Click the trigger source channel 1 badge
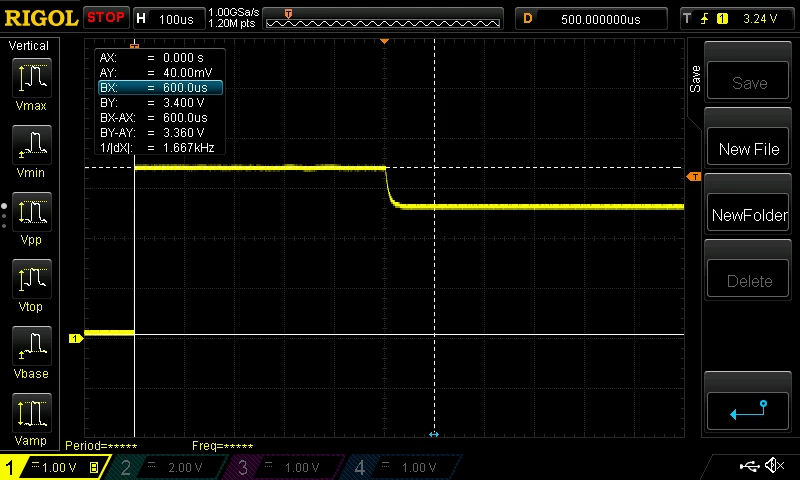Image resolution: width=800 pixels, height=480 pixels. pyautogui.click(x=722, y=19)
